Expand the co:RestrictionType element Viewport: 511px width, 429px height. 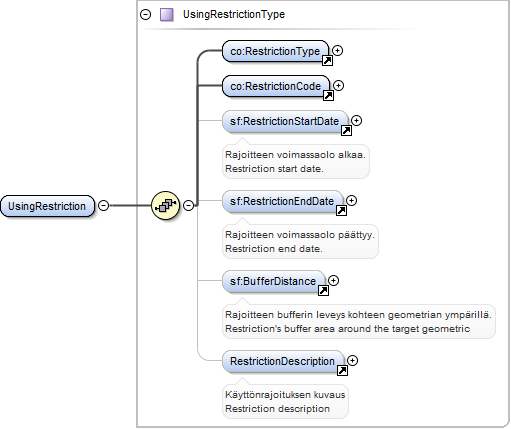tap(337, 51)
